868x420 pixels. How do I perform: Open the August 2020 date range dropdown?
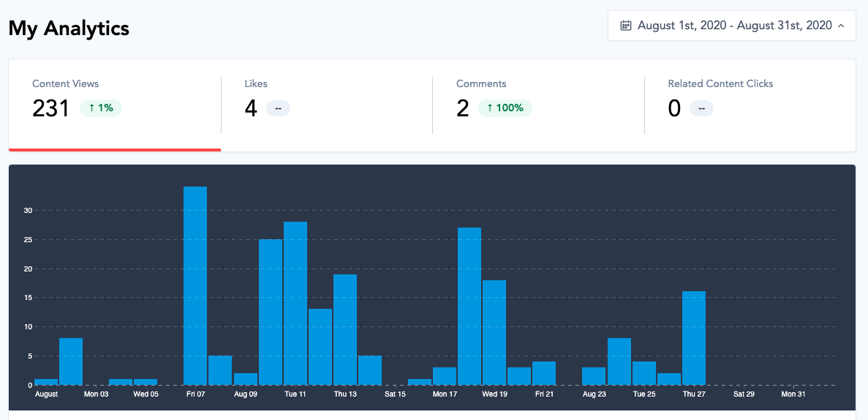[x=731, y=26]
